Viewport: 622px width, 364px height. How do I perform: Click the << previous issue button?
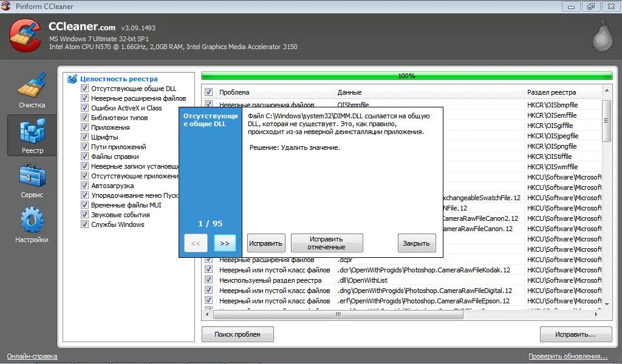pyautogui.click(x=196, y=243)
